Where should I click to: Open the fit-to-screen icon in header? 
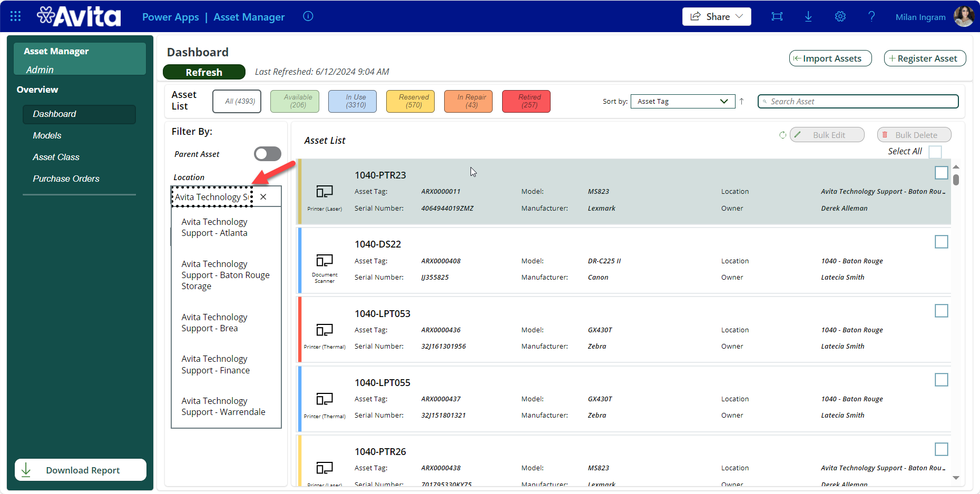[x=777, y=16]
